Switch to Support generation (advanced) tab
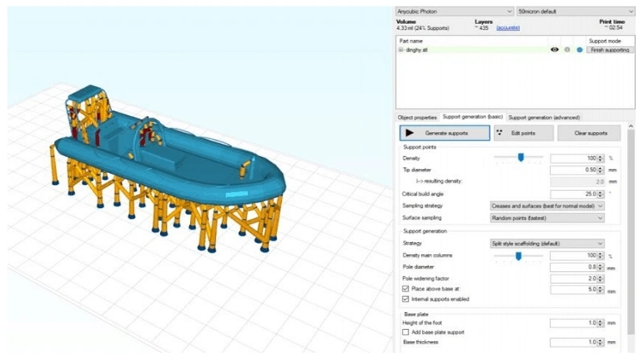The height and width of the screenshot is (362, 644). (x=544, y=117)
